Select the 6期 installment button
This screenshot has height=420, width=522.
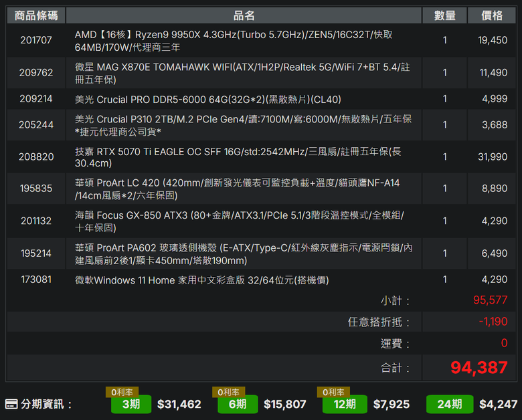238,405
